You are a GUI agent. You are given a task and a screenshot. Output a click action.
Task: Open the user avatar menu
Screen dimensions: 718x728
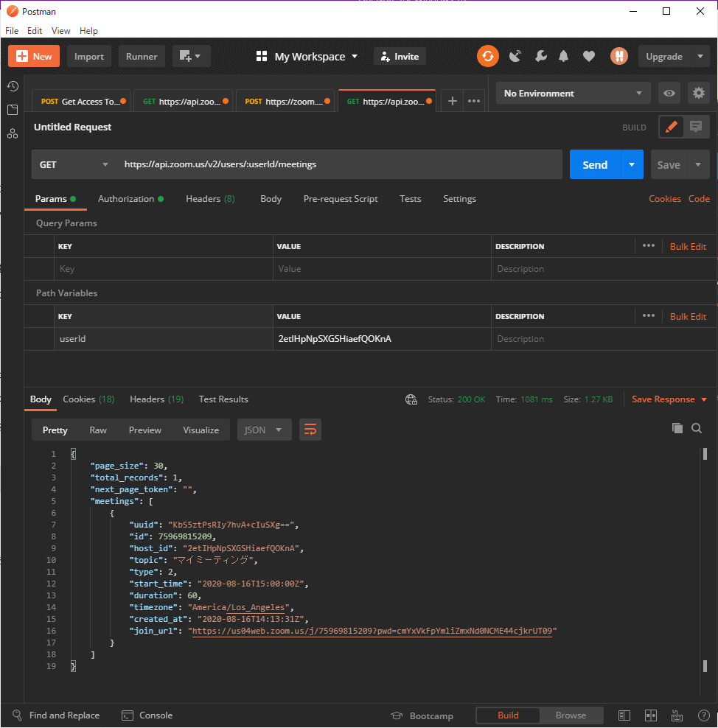[x=618, y=56]
